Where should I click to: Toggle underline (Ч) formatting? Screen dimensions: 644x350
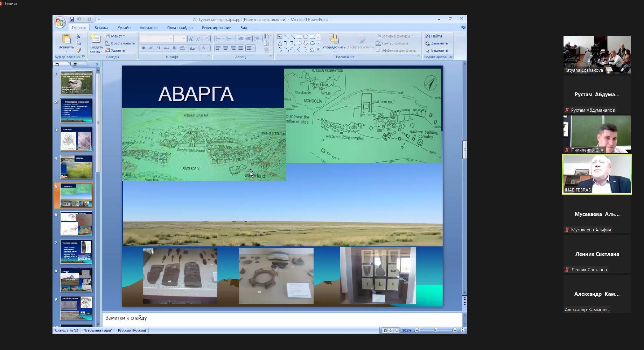159,48
